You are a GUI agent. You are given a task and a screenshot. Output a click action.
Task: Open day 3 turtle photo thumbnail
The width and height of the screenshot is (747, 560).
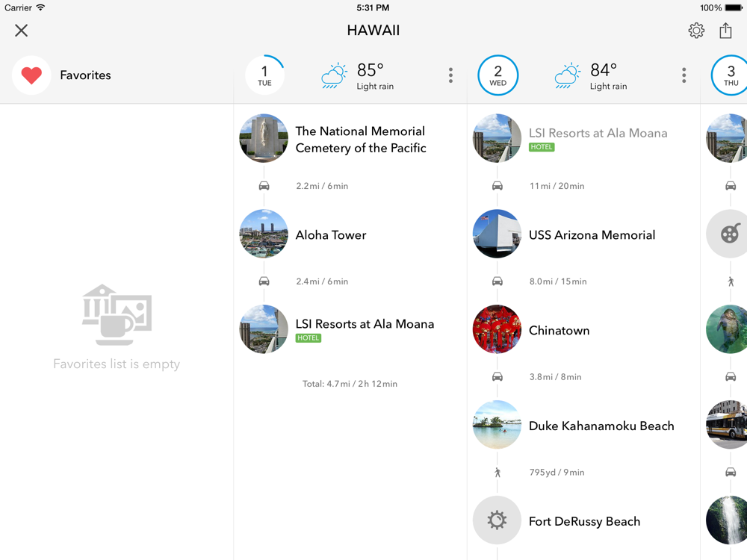(x=727, y=329)
